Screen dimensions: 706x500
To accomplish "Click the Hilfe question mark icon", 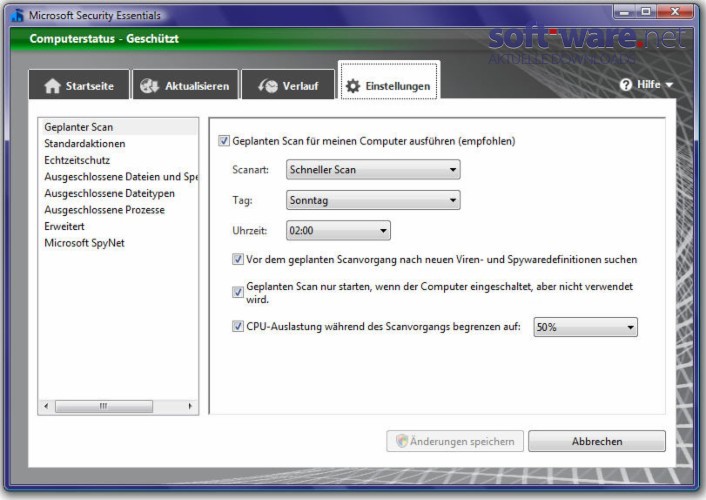I will click(x=625, y=84).
